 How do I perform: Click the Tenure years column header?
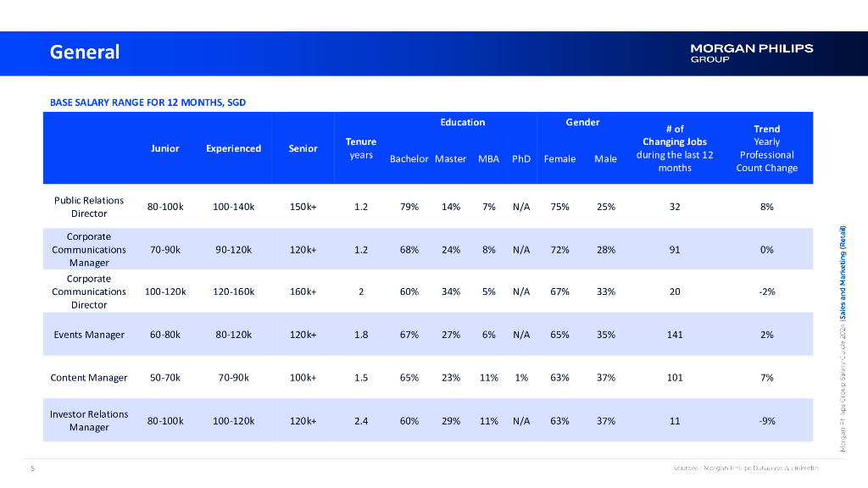(361, 148)
